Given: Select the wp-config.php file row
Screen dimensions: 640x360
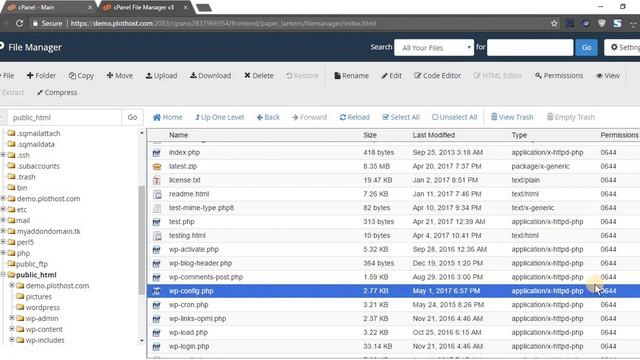Looking at the screenshot, I should 393,291.
